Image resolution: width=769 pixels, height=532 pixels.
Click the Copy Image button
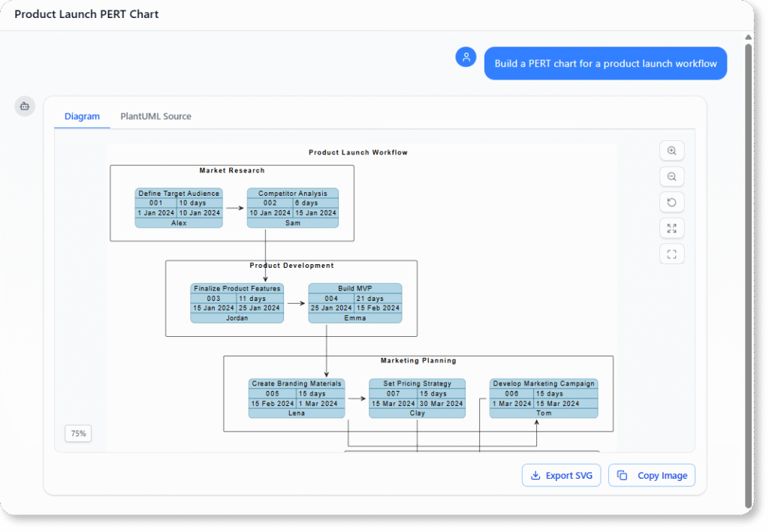(x=651, y=475)
